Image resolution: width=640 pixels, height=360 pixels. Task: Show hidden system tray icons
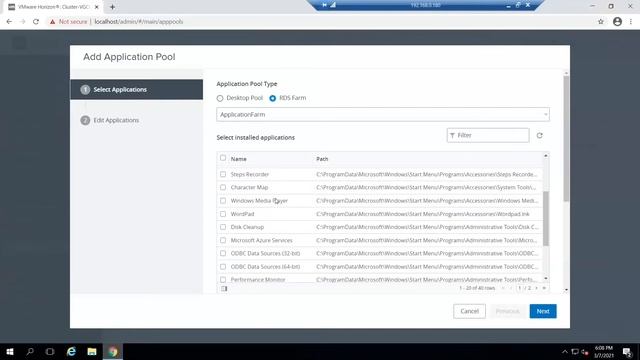pos(565,351)
